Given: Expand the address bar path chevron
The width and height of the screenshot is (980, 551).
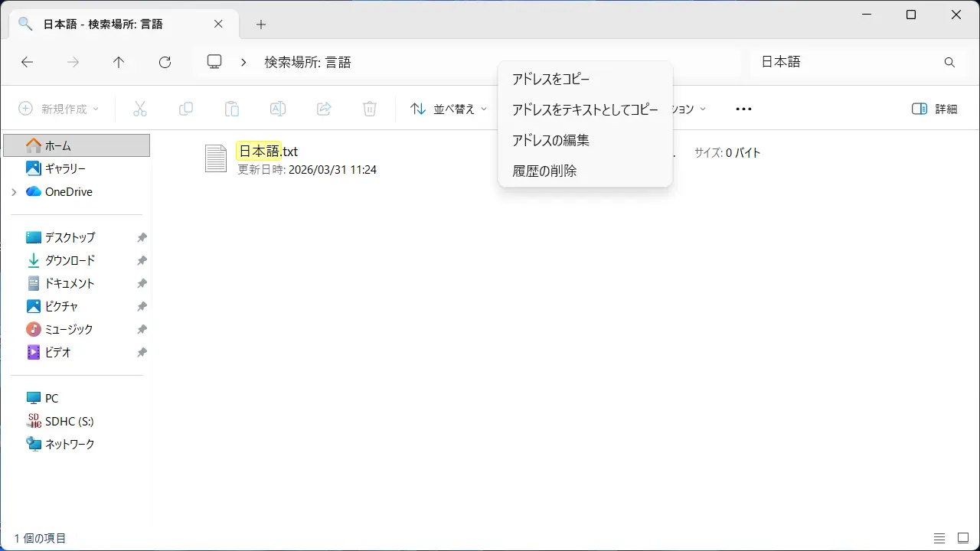Looking at the screenshot, I should pos(243,63).
